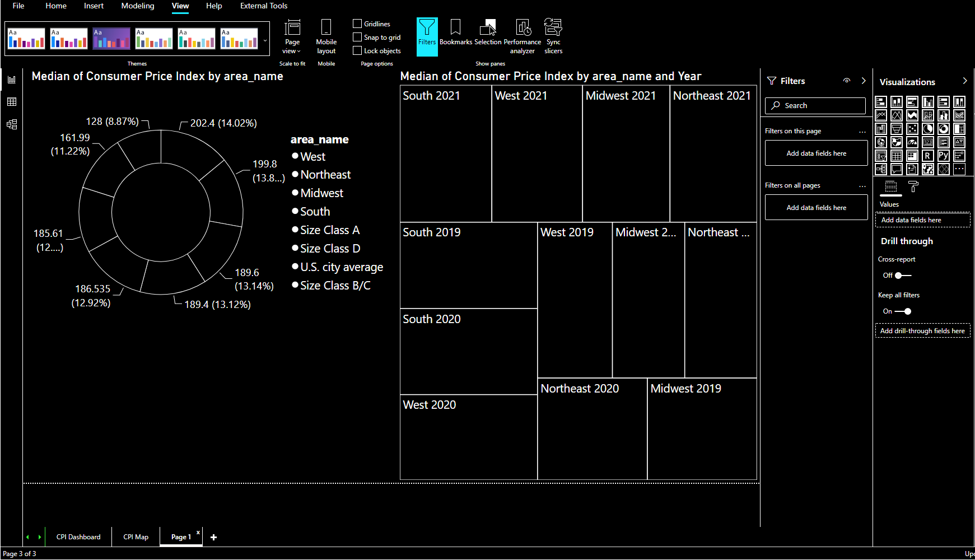Switch to the CPI Map page tab

(x=136, y=536)
